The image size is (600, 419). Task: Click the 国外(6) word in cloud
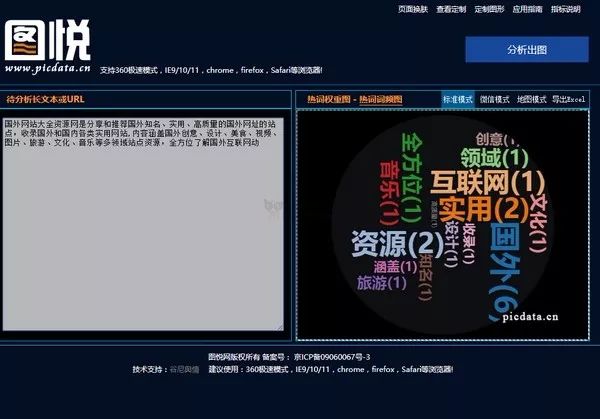coord(505,272)
